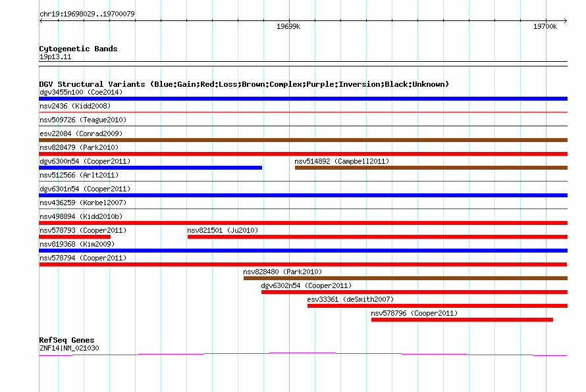Click the nsv509726 (Teague2010) variant label

coord(83,120)
